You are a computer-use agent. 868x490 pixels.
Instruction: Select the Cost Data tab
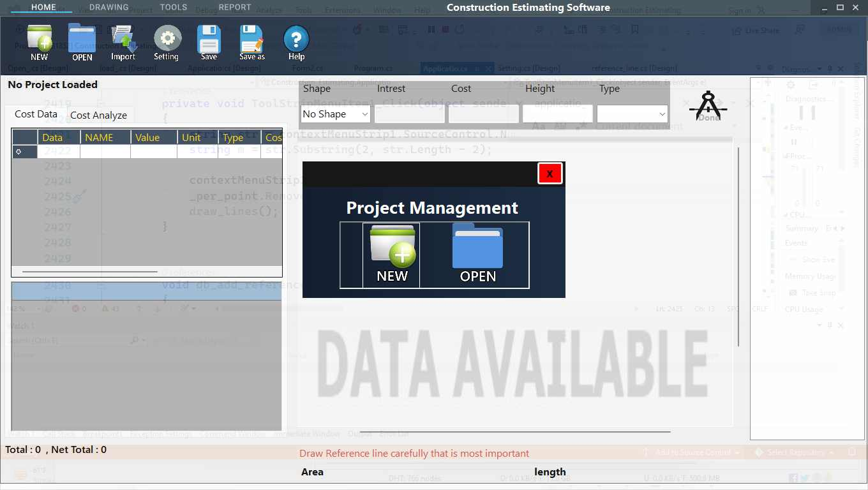pyautogui.click(x=36, y=114)
